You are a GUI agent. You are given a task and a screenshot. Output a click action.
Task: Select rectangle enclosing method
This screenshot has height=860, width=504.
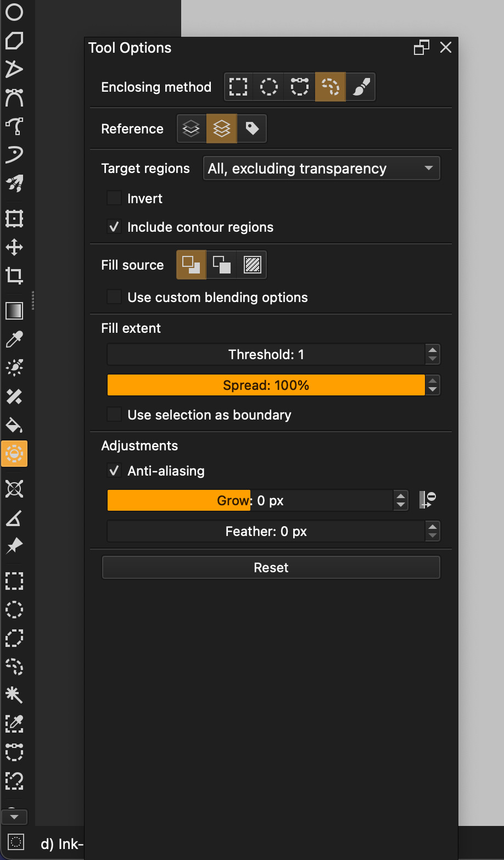[238, 87]
